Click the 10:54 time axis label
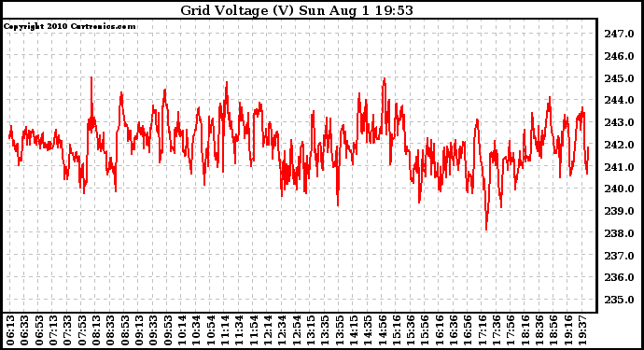The width and height of the screenshot is (644, 350). click(211, 330)
